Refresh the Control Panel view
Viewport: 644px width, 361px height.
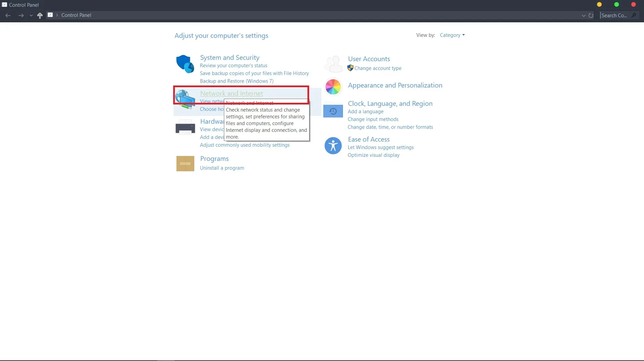point(591,15)
